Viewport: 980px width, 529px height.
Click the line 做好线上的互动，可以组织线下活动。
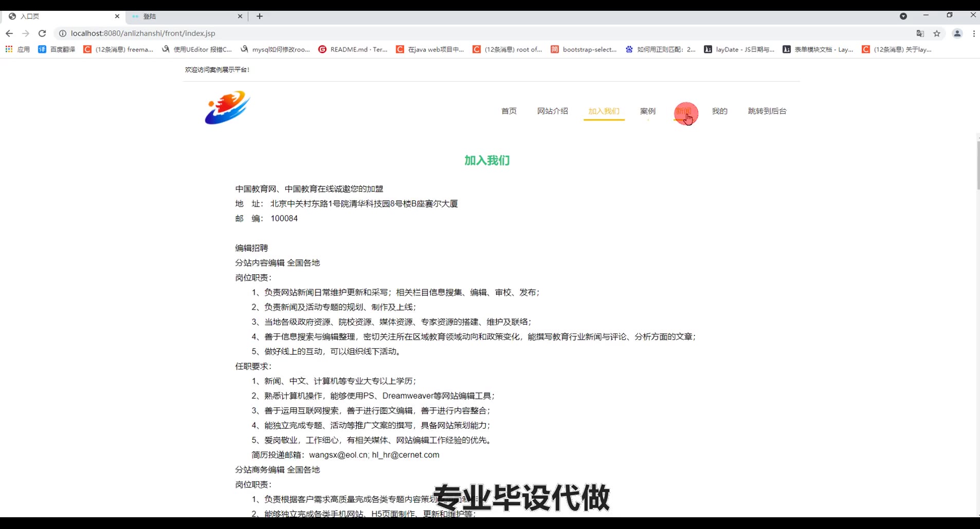point(326,351)
